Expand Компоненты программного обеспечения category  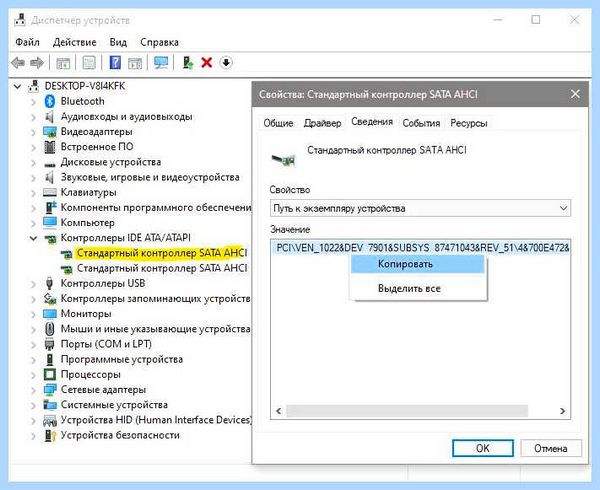(x=33, y=208)
